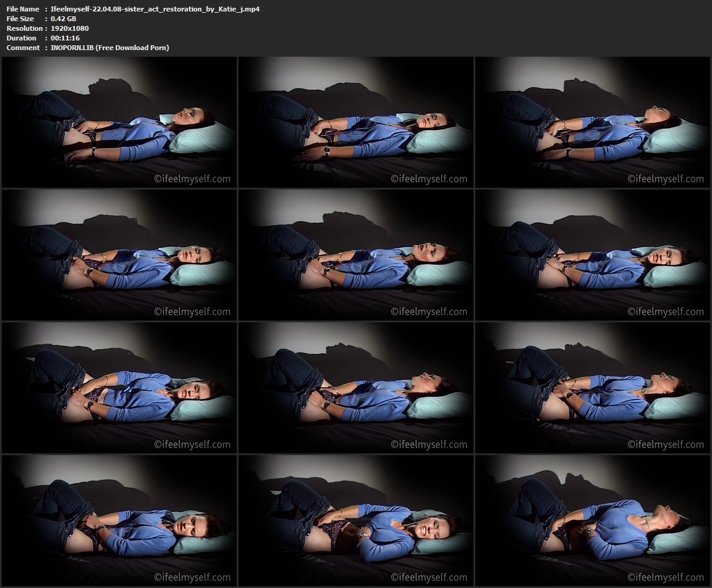Click the watermark link in the top-left thumbnail
Screen dimensions: 712x588
click(x=192, y=179)
